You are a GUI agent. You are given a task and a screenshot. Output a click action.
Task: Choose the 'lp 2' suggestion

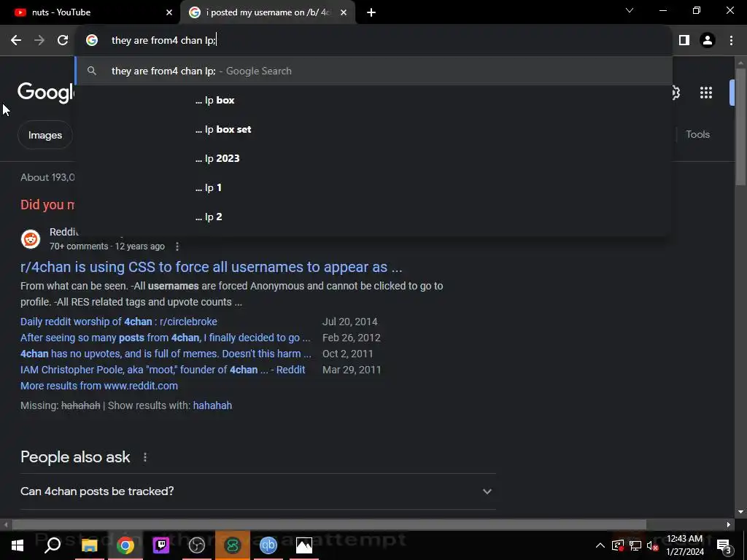[373, 217]
